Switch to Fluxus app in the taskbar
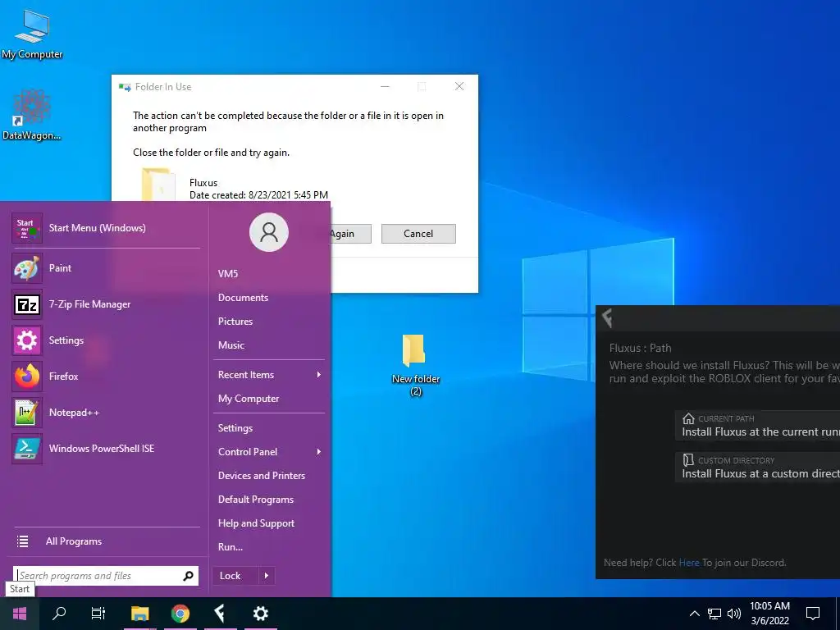This screenshot has width=840, height=630. [220, 614]
